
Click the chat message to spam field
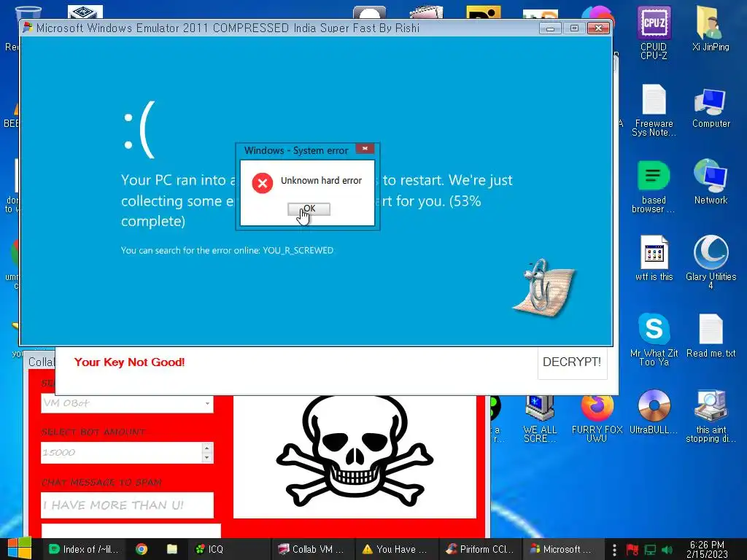pyautogui.click(x=127, y=505)
